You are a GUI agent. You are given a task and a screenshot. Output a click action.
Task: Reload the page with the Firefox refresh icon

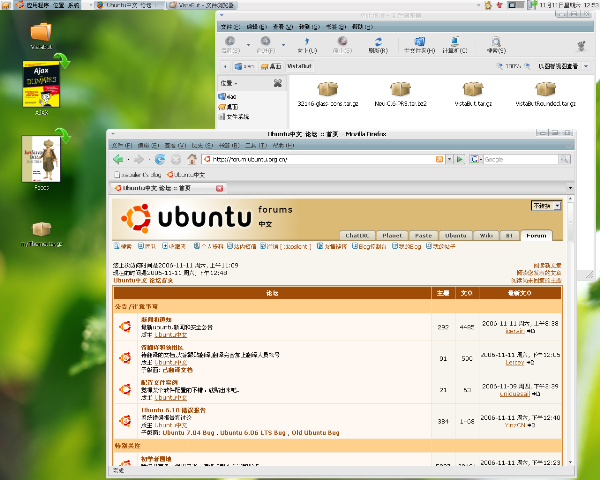click(x=160, y=159)
